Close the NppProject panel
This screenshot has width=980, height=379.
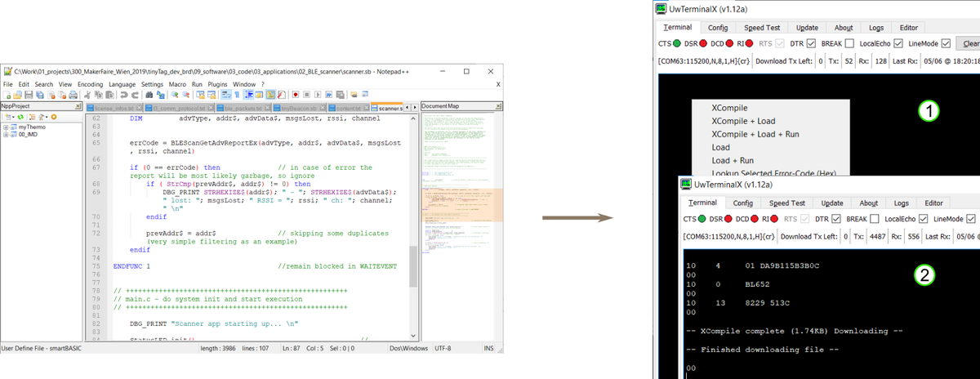pos(78,106)
